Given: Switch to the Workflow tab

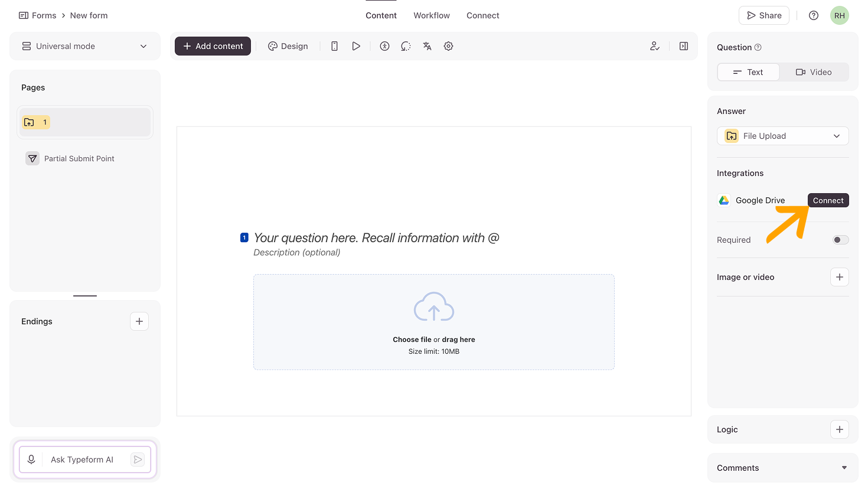Looking at the screenshot, I should [432, 15].
